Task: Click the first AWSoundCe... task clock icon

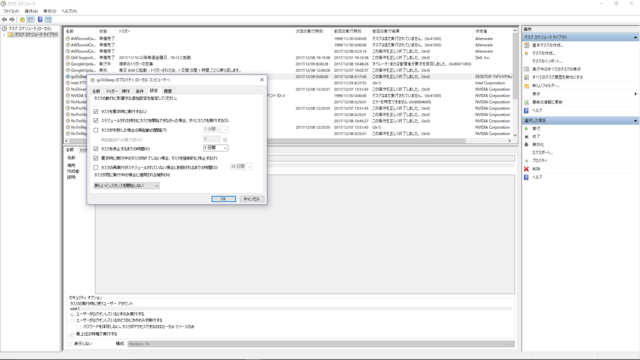Action: [x=68, y=38]
